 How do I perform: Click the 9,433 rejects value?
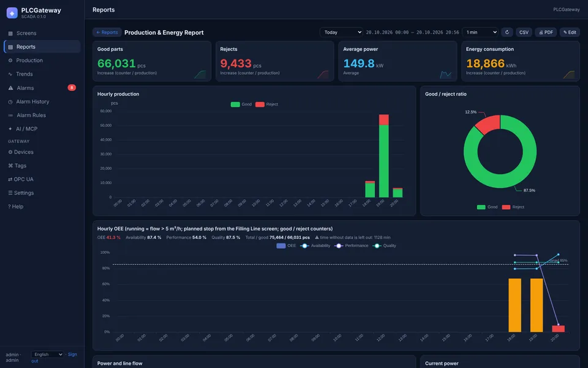click(235, 63)
